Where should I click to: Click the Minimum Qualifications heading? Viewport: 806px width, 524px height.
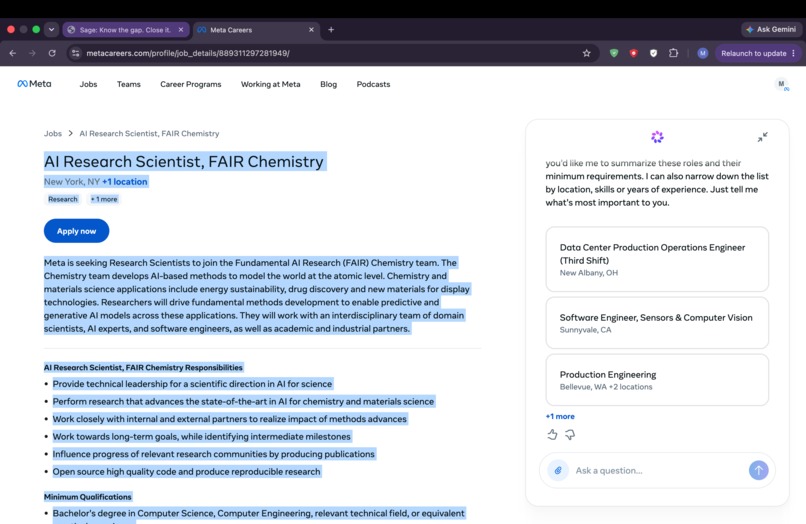pos(88,497)
